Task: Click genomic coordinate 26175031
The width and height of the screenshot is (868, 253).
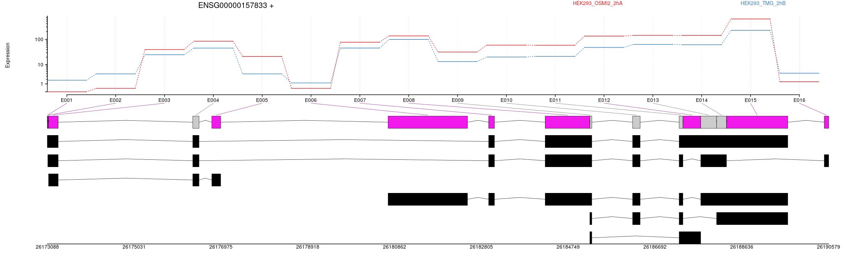Action: [134, 247]
